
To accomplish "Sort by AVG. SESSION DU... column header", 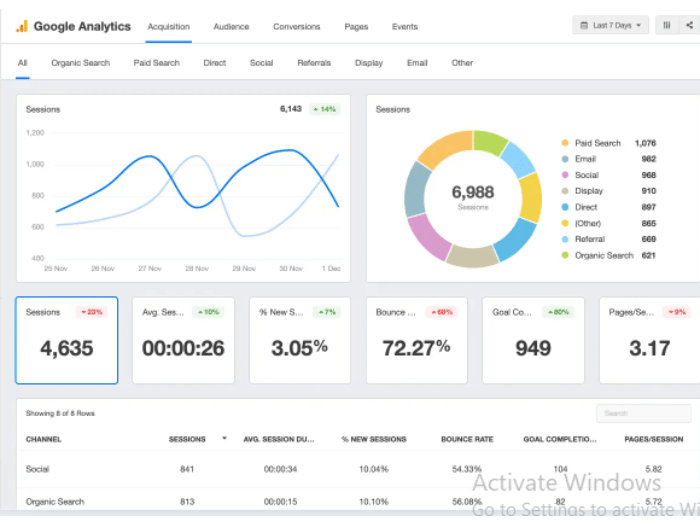I will pyautogui.click(x=279, y=439).
